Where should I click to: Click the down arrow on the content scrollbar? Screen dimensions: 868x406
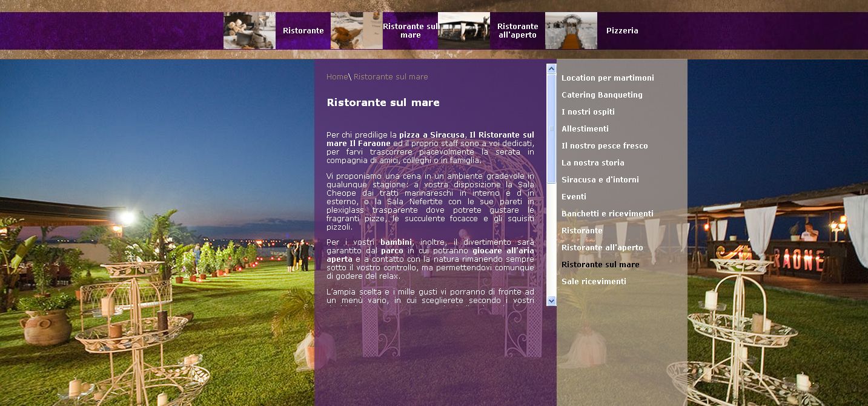click(x=551, y=300)
